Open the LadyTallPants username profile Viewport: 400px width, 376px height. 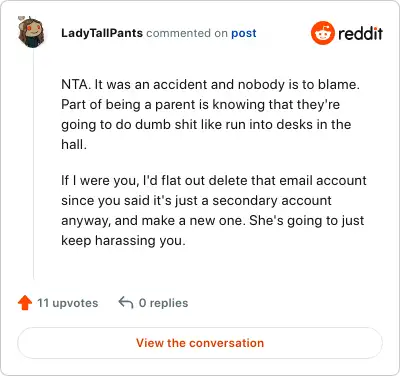(102, 33)
